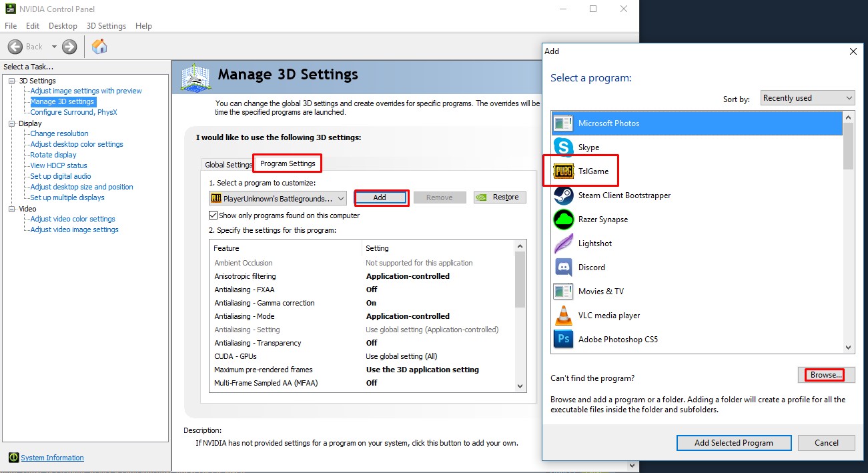The height and width of the screenshot is (473, 868).
Task: Open the 3D Settings menu
Action: (x=106, y=26)
